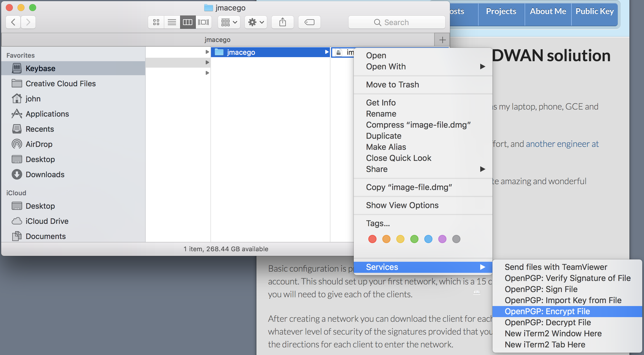This screenshot has height=355, width=644.
Task: Select OpenPGP: Verify Signature of File
Action: [x=567, y=278]
